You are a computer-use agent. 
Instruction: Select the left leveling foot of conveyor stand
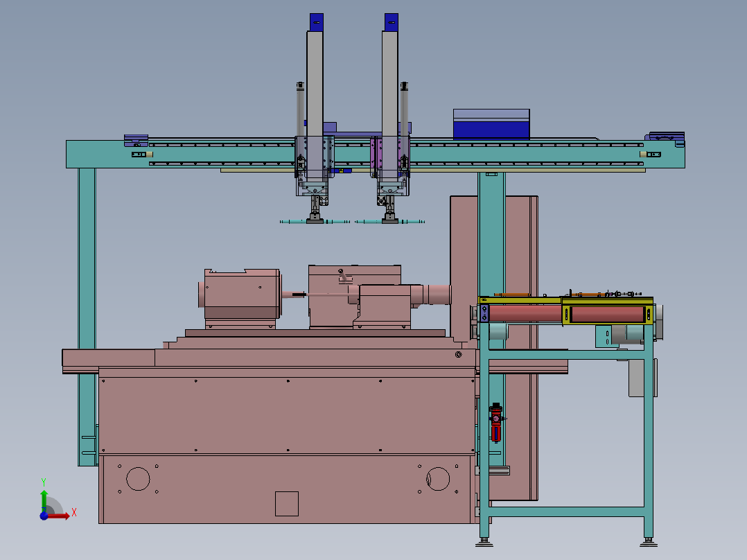pos(484,542)
